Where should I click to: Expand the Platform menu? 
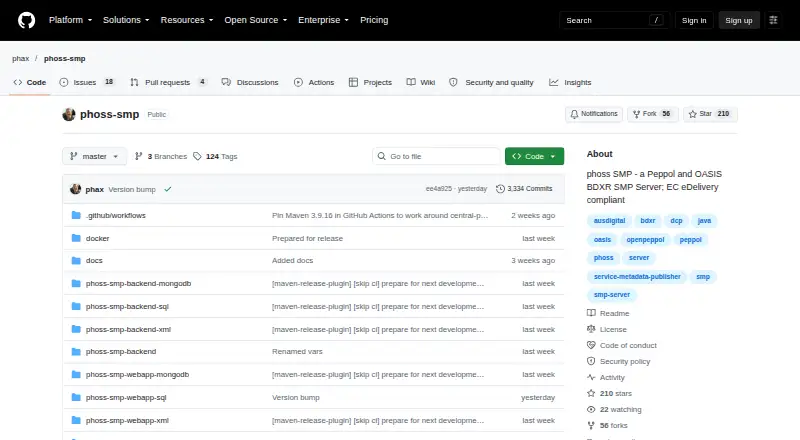click(70, 20)
